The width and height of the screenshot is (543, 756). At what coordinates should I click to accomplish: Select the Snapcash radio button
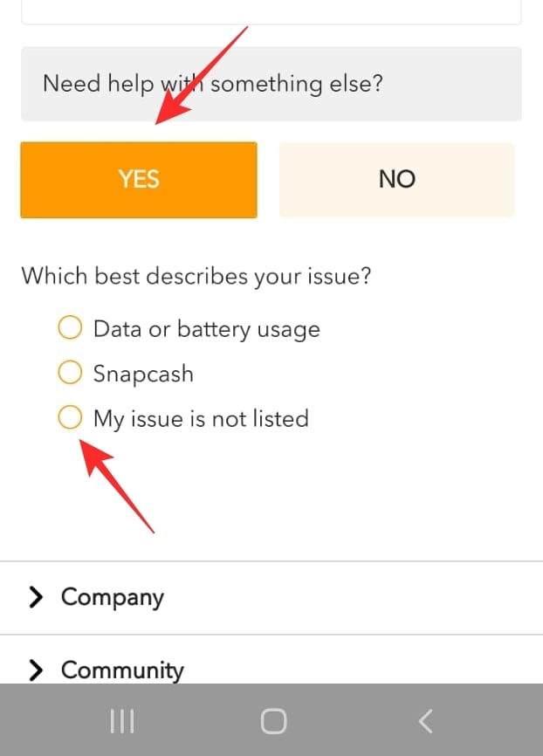click(70, 374)
